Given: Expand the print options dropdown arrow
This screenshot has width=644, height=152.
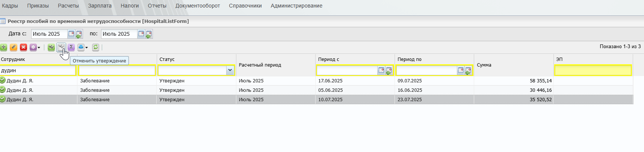Looking at the screenshot, I should (x=86, y=47).
